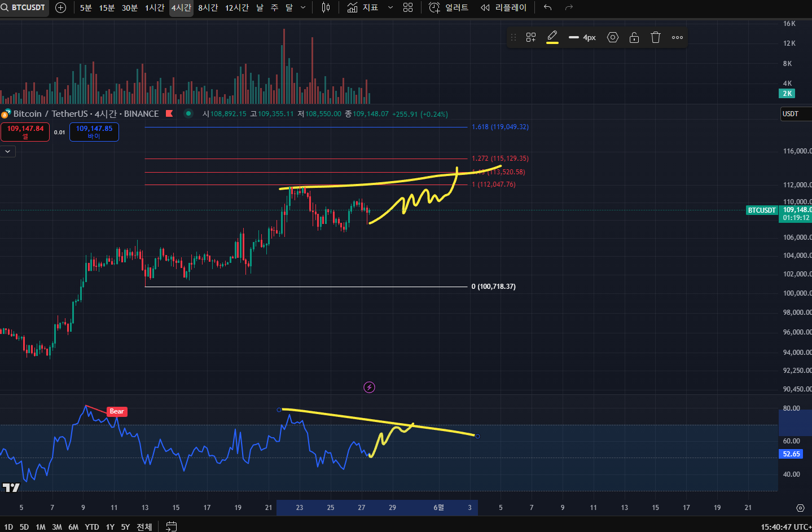Viewport: 812px width, 532px height.
Task: Grab the drawing toolbar drag handle
Action: [x=513, y=37]
